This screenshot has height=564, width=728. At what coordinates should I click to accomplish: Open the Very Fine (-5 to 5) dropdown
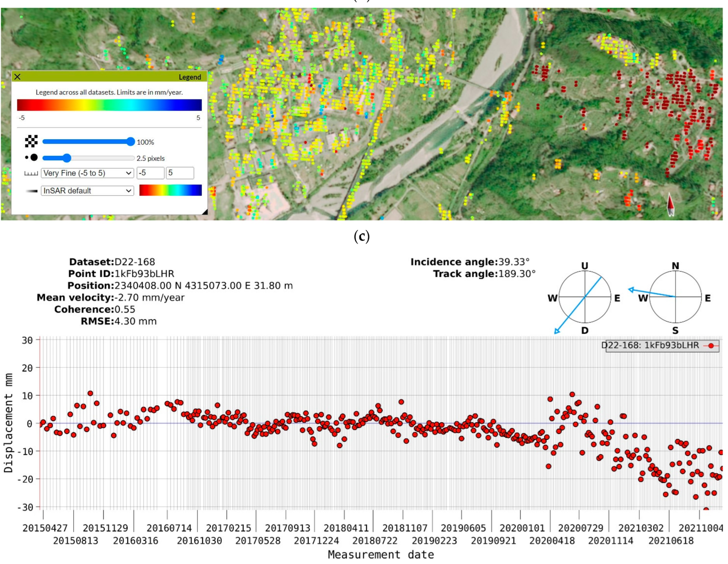tap(87, 173)
